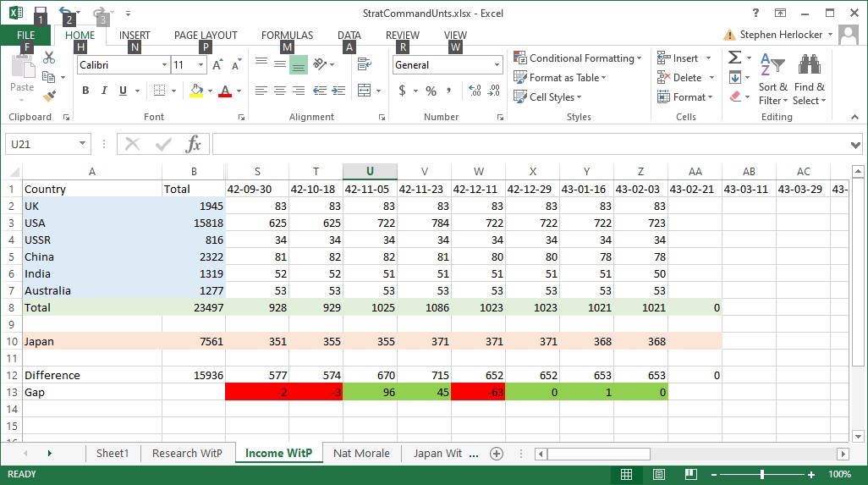Toggle Center horizontal alignment
868x485 pixels.
(x=280, y=91)
